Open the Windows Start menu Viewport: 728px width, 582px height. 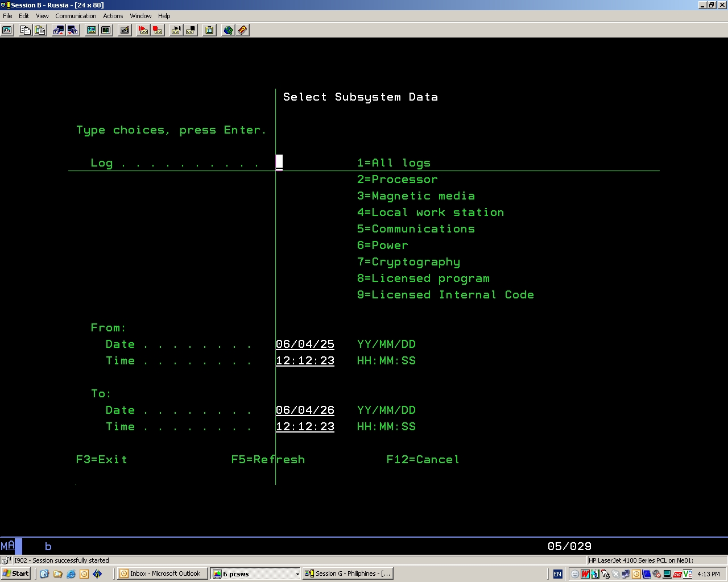point(16,573)
